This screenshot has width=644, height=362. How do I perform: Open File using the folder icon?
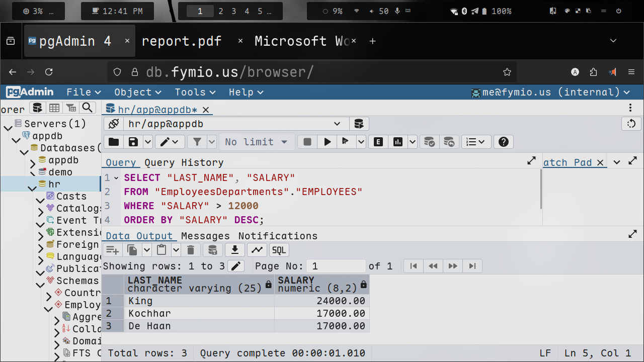(114, 142)
